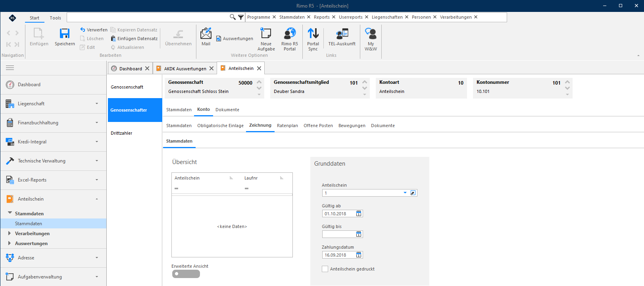Click the Gültig bis date field
Viewport: 644px width, 286px height.
click(339, 234)
